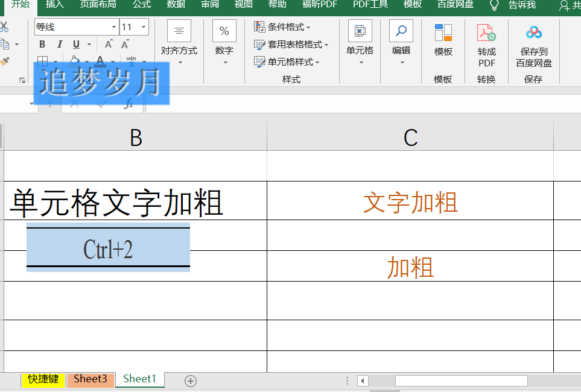581x392 pixels.
Task: Open the PDF工具 ribbon tab
Action: point(370,4)
